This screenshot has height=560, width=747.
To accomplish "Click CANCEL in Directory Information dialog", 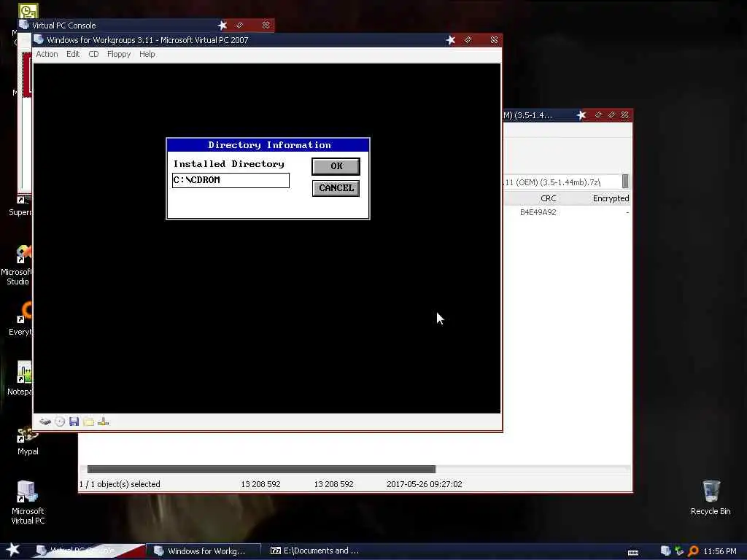I will [336, 188].
